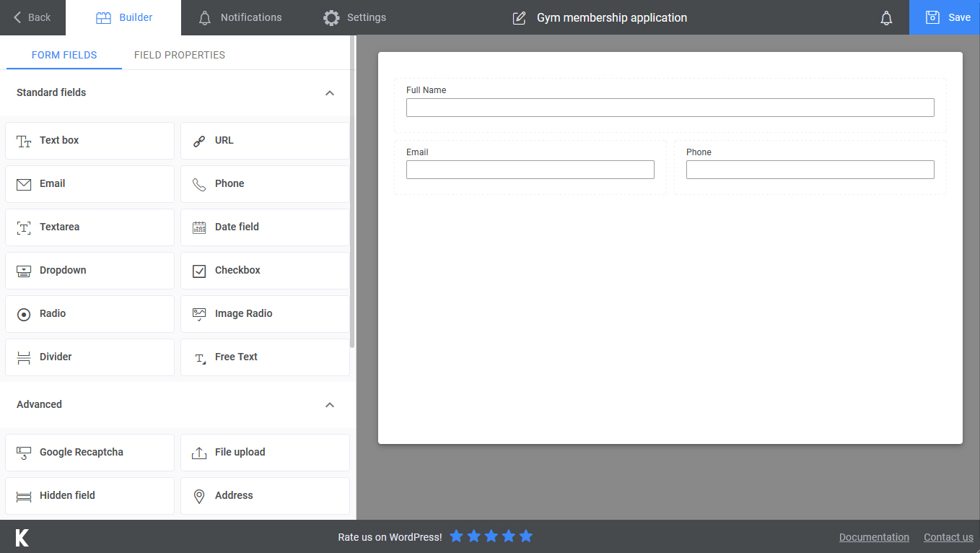Click the edit form title pencil icon
Viewport: 980px width, 553px height.
pyautogui.click(x=519, y=18)
